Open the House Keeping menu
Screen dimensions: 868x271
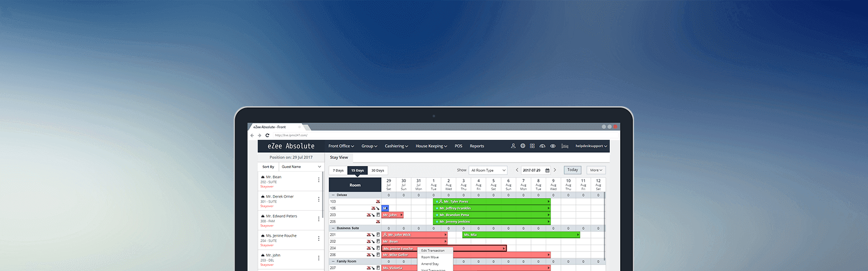tap(431, 146)
